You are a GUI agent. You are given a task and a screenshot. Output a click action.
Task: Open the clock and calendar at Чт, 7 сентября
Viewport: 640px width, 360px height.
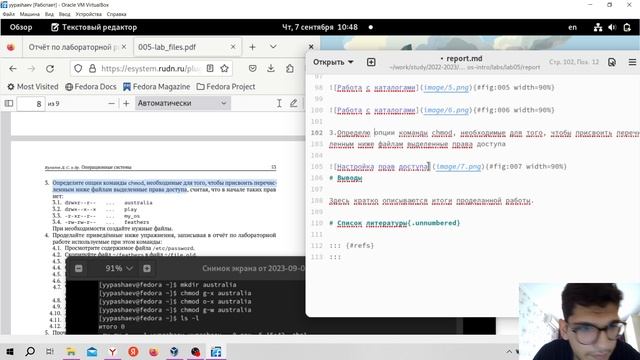[x=320, y=27]
